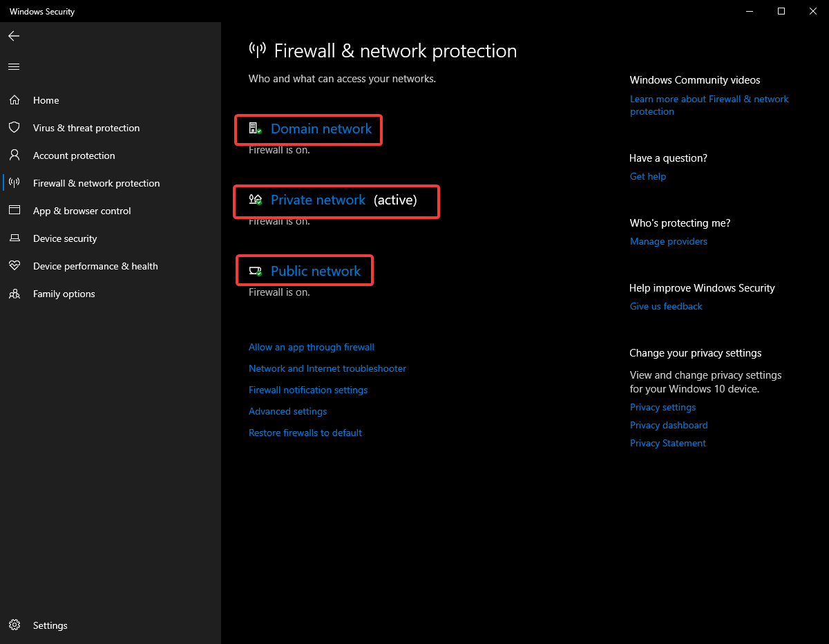Open the Domain network section
The width and height of the screenshot is (829, 644).
[x=308, y=129]
